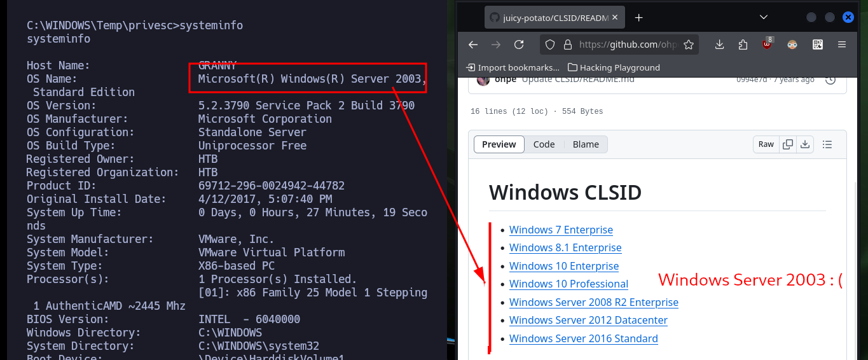Click install date '4/12/2017, 5:07:40 PM' in terminal
This screenshot has width=868, height=360.
265,199
